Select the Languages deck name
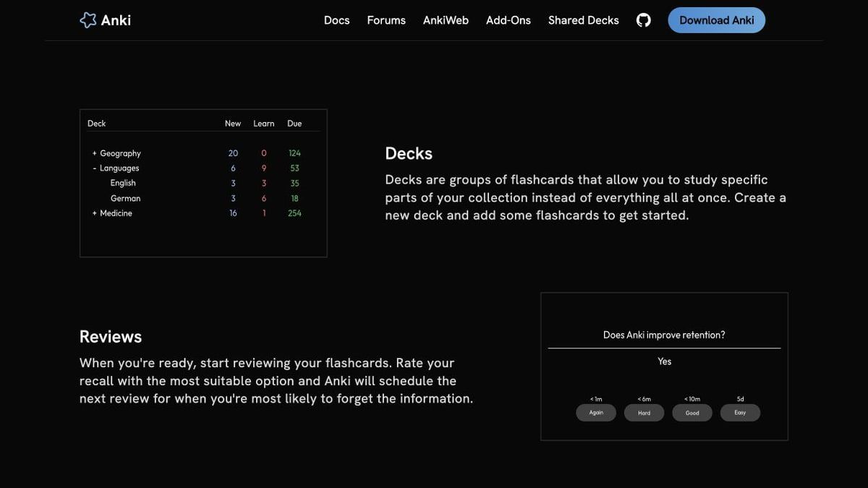The width and height of the screenshot is (868, 488). [119, 168]
